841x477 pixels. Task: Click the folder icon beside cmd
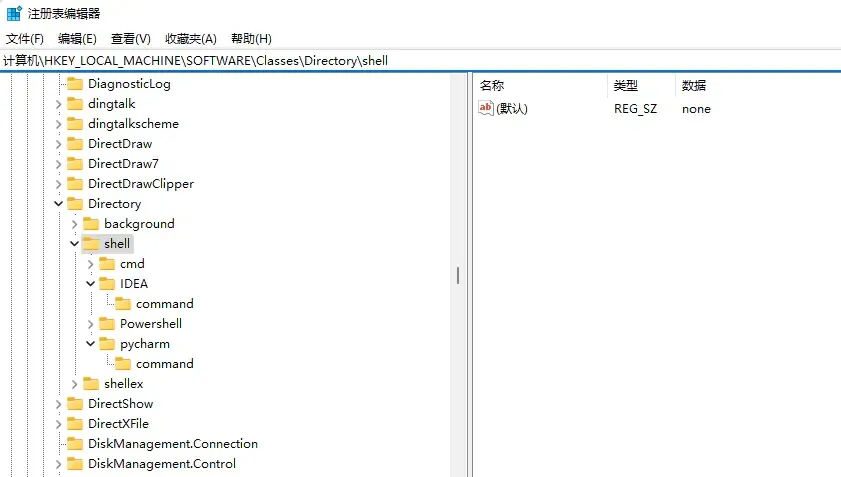click(107, 264)
